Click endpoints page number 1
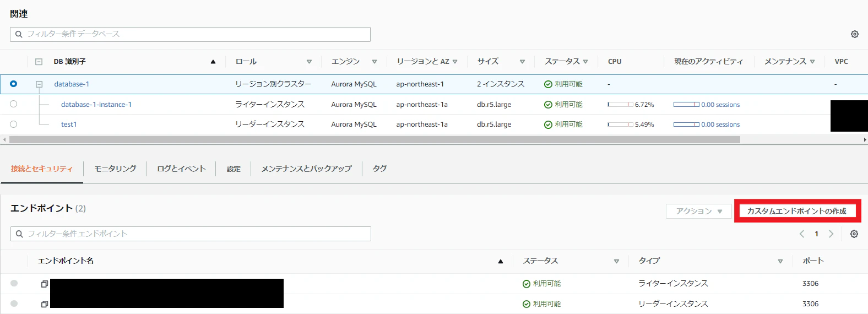 (816, 234)
